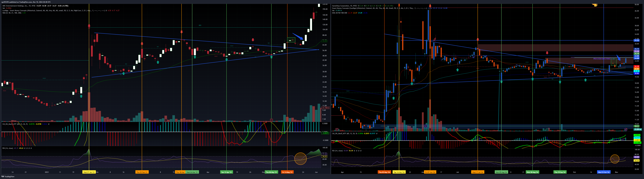Click earnings E marker near May 6 on AMC chart
Image resolution: width=644 pixels, height=179 pixels.
click(x=271, y=120)
